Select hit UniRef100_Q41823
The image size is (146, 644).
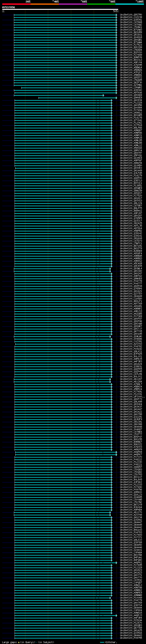pos(131,570)
